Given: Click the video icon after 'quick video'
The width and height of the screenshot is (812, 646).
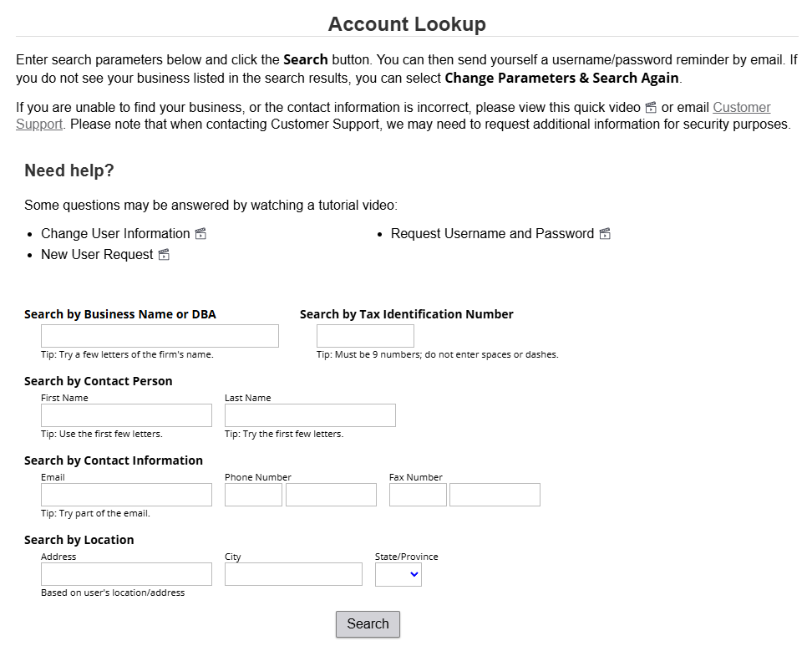Looking at the screenshot, I should 651,108.
